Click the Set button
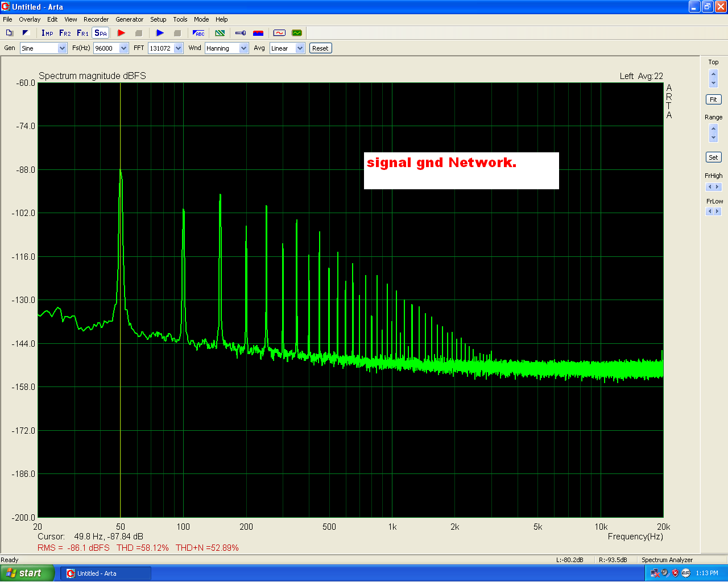Screen dimensions: 728x582 tap(713, 157)
